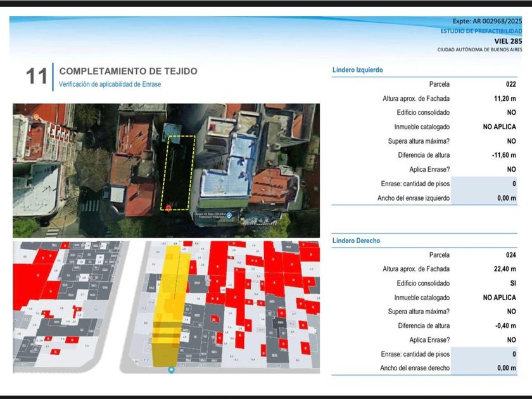Click the COMPLETAMIENTO DE TEJIDO title
The height and width of the screenshot is (399, 532).
(x=128, y=72)
